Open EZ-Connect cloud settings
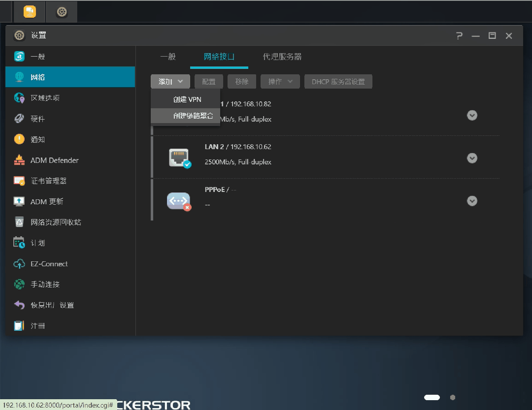The width and height of the screenshot is (532, 410). (x=70, y=264)
